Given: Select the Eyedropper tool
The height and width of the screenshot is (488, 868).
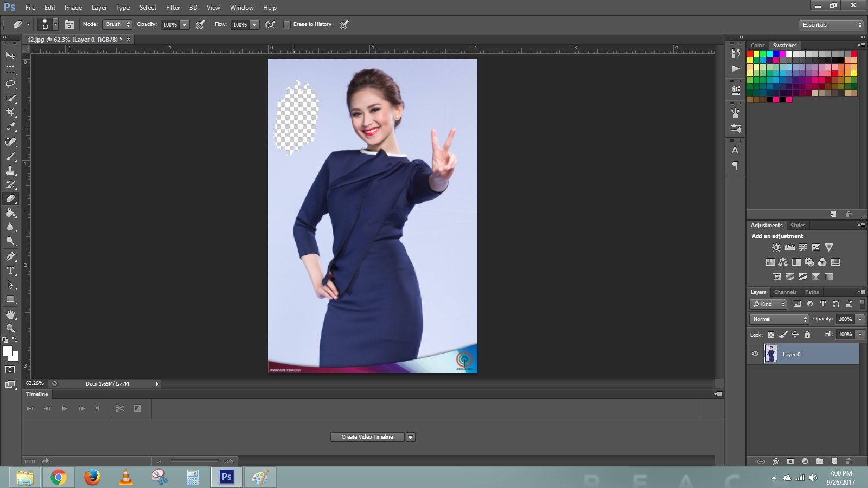Looking at the screenshot, I should click(x=10, y=126).
